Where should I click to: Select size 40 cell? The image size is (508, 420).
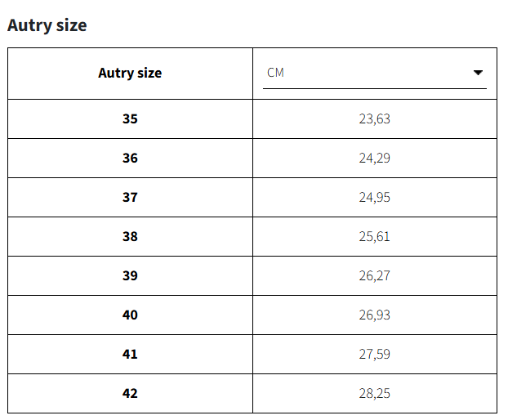pyautogui.click(x=130, y=315)
